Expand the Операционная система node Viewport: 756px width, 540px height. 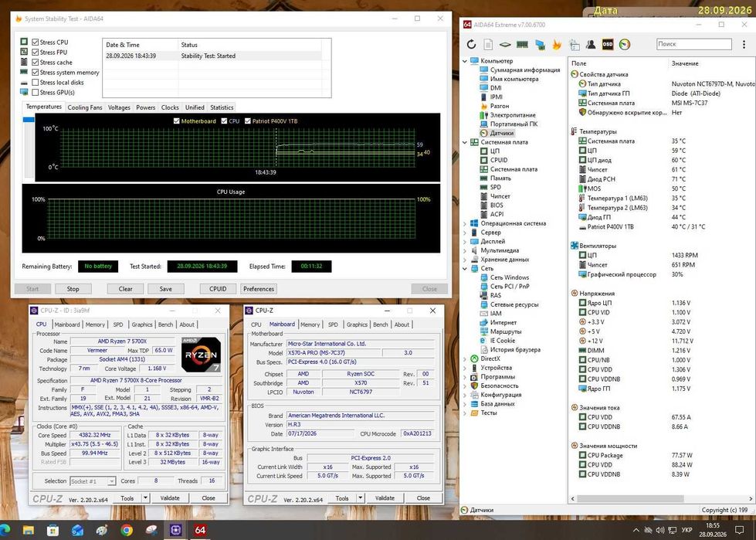465,224
